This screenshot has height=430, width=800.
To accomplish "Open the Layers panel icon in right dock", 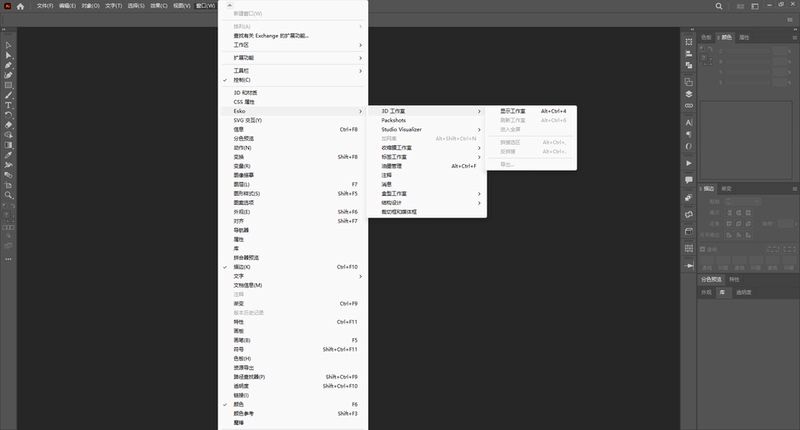I will (689, 94).
